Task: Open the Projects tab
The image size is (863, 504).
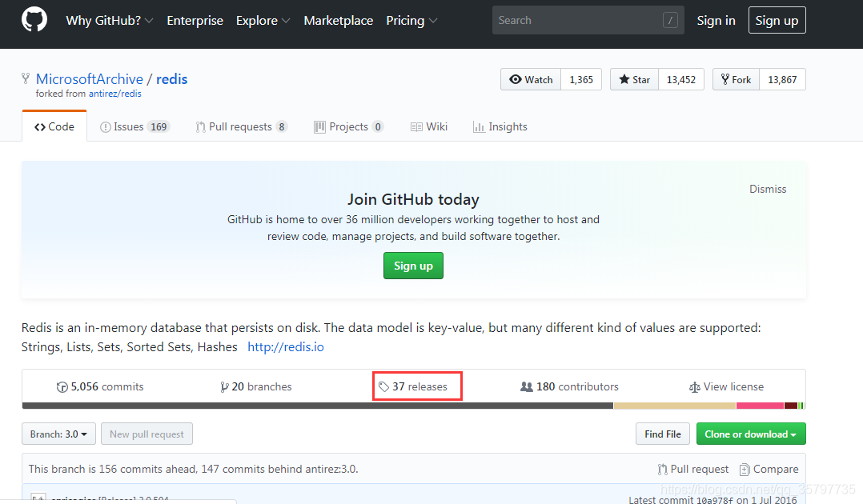Action: (x=348, y=126)
